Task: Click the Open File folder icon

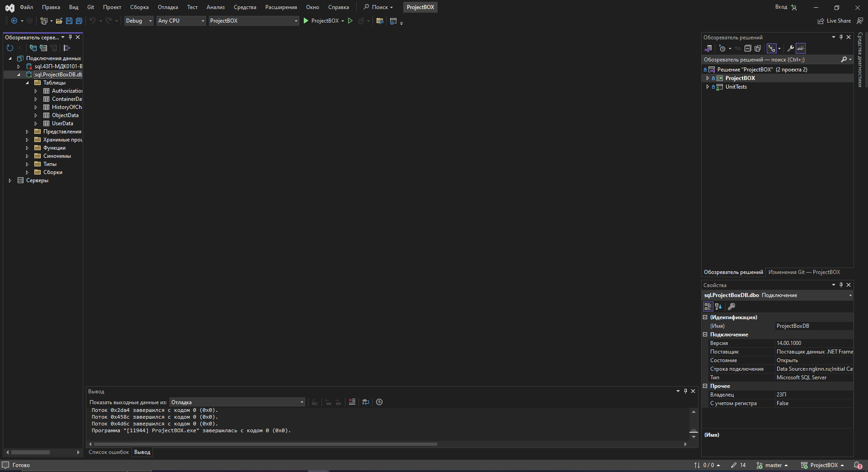Action: pos(59,21)
